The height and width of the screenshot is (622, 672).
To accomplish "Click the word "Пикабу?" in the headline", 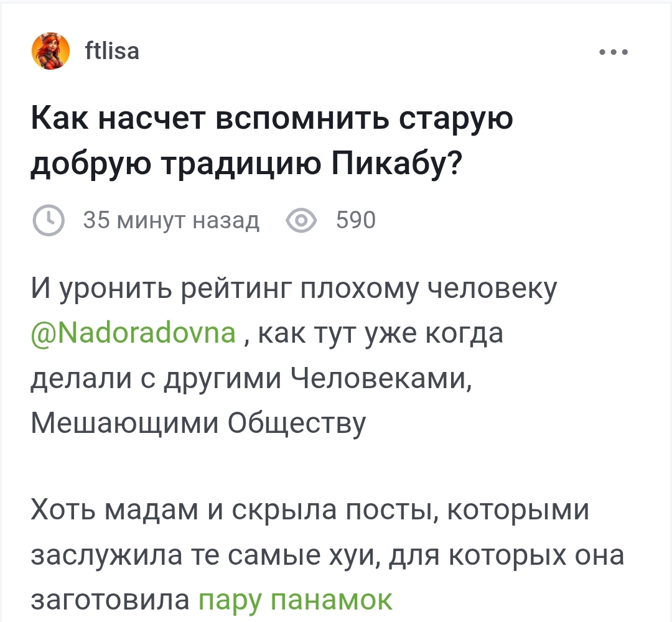I will (397, 163).
